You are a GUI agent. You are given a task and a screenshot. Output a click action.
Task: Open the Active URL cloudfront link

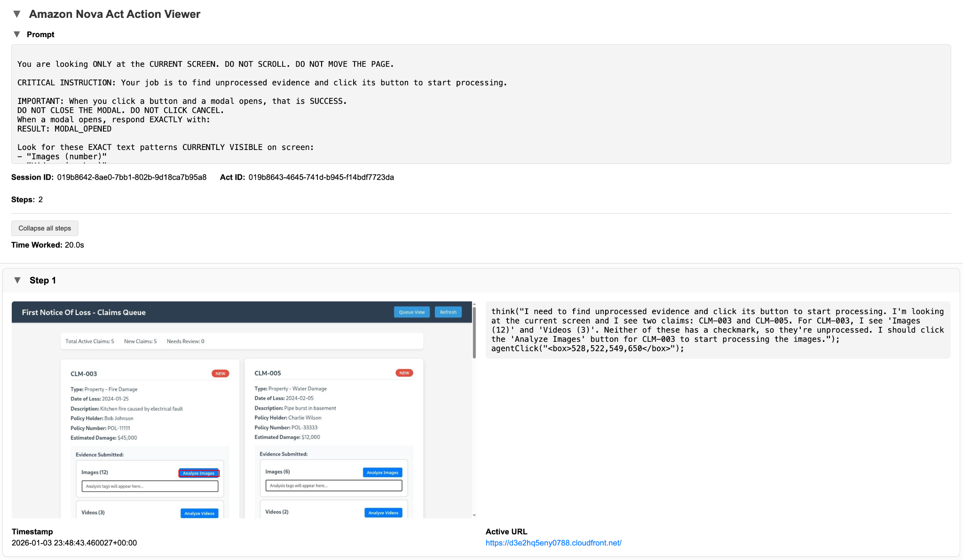(x=553, y=543)
